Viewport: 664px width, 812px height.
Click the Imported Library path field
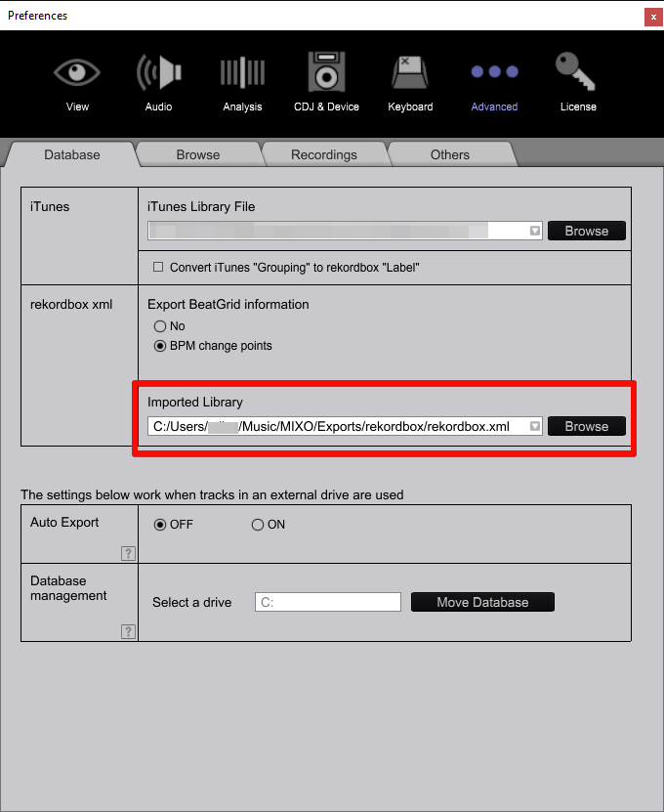click(x=346, y=426)
